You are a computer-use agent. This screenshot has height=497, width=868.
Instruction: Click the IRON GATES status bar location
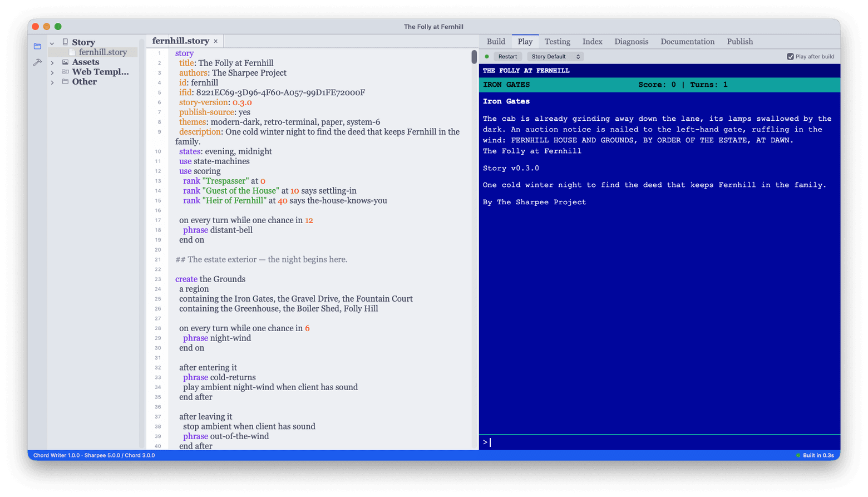coord(506,85)
